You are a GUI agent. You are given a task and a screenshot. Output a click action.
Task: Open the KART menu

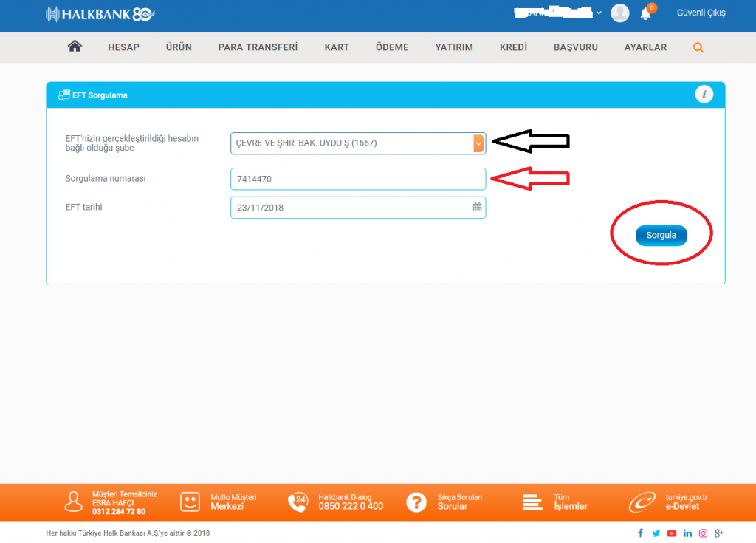[337, 47]
